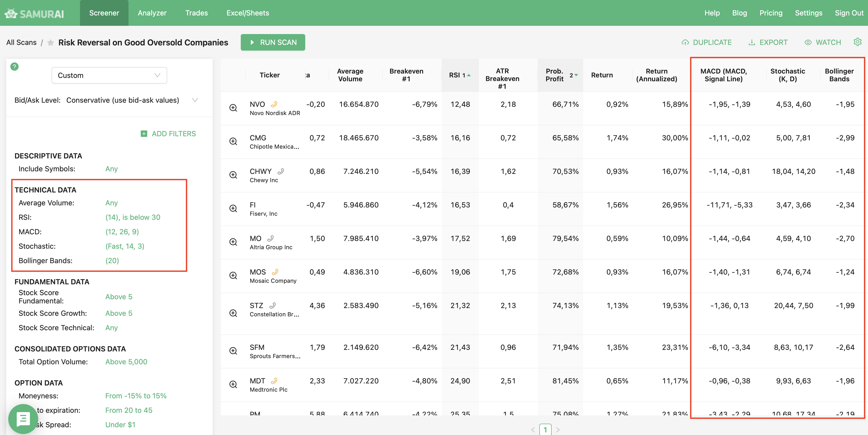Open the chat widget bubble icon
The width and height of the screenshot is (868, 435).
pyautogui.click(x=23, y=419)
